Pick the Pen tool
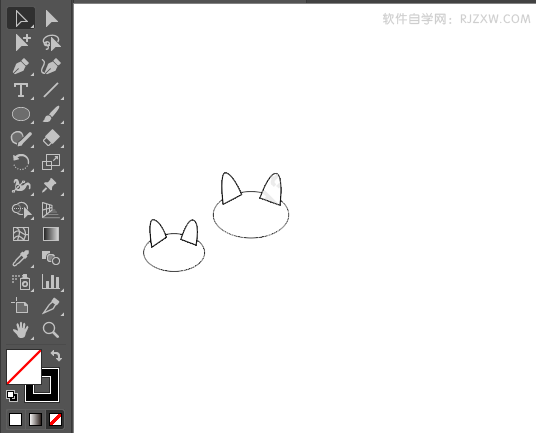This screenshot has width=536, height=433. [x=21, y=66]
